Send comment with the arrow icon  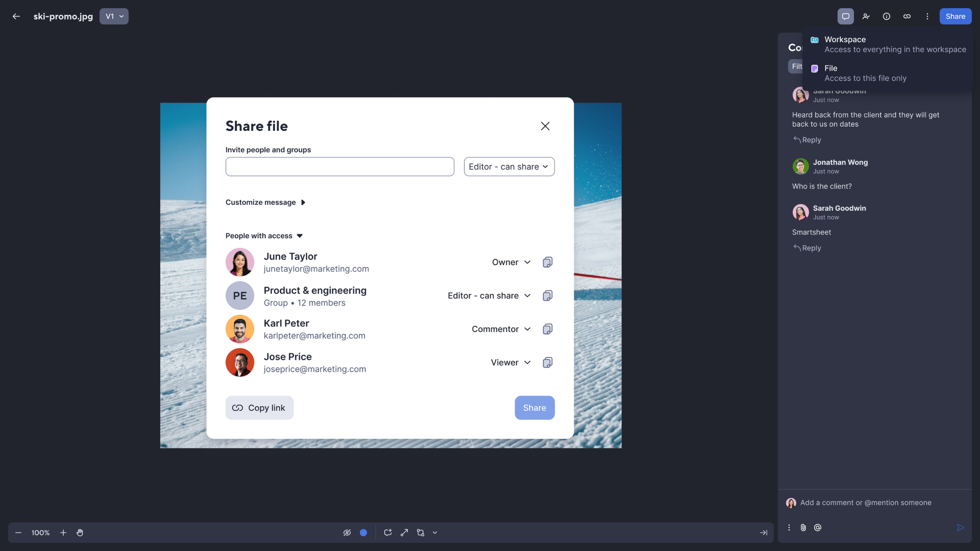coord(960,527)
